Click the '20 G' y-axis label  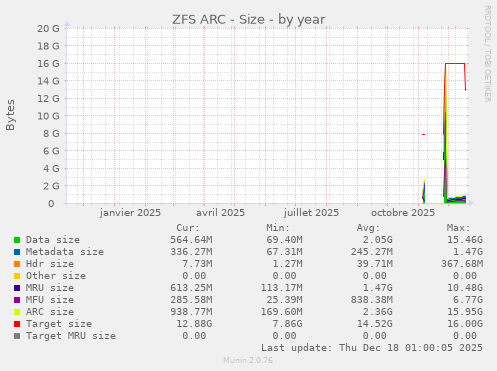[x=48, y=28]
